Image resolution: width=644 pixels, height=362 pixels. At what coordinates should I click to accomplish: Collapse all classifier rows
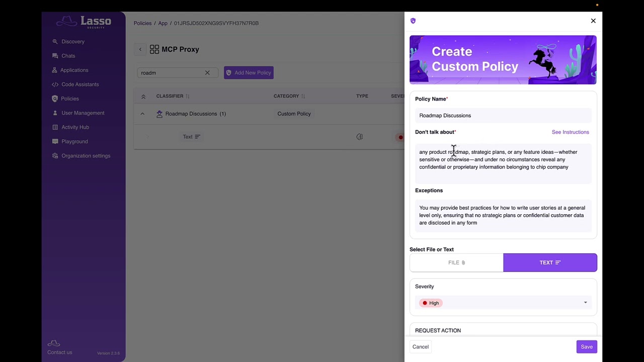click(x=143, y=96)
